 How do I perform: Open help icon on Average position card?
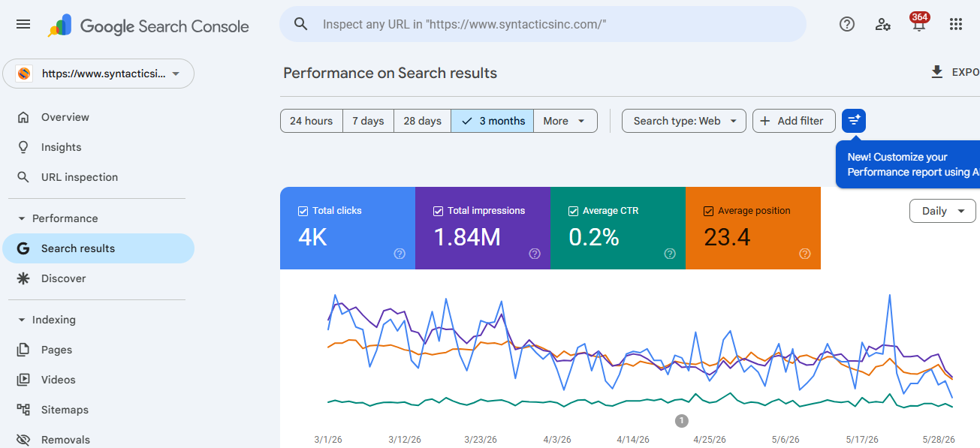[x=805, y=254]
